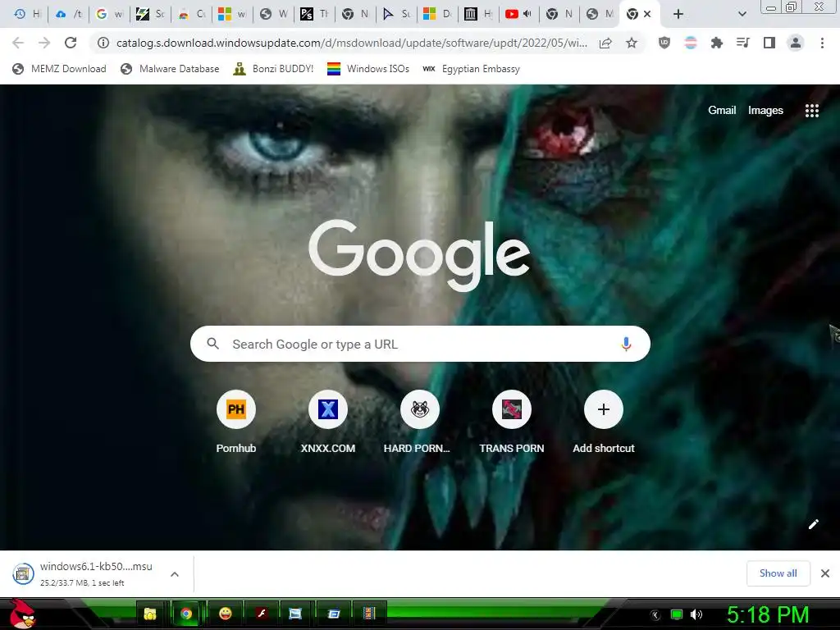Show all downloads
The width and height of the screenshot is (840, 630).
[778, 573]
